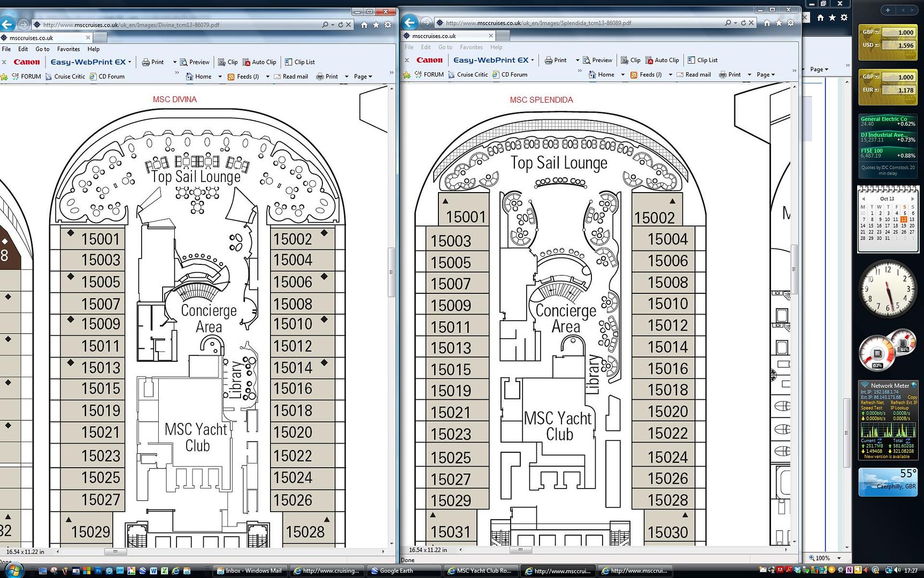Close msccruises.co.uk tab in Splendida window
Viewport: 924px width, 578px height.
(490, 36)
